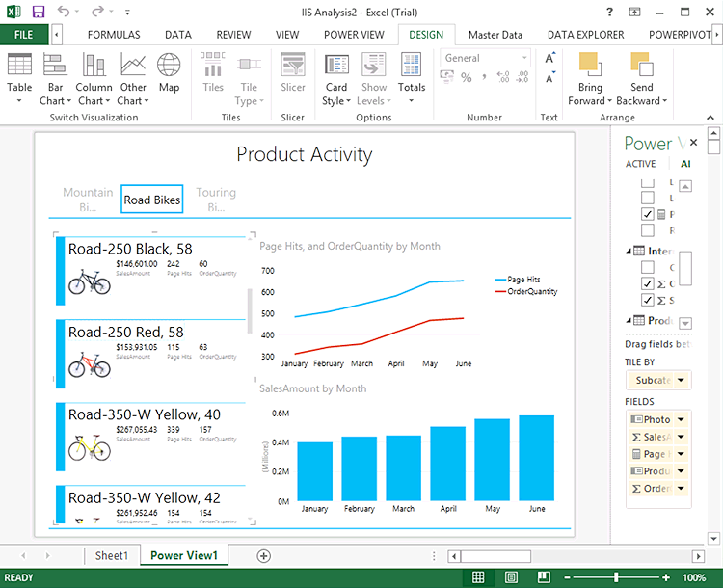Select the Touring Bikes tile
The image size is (723, 588).
pyautogui.click(x=215, y=199)
